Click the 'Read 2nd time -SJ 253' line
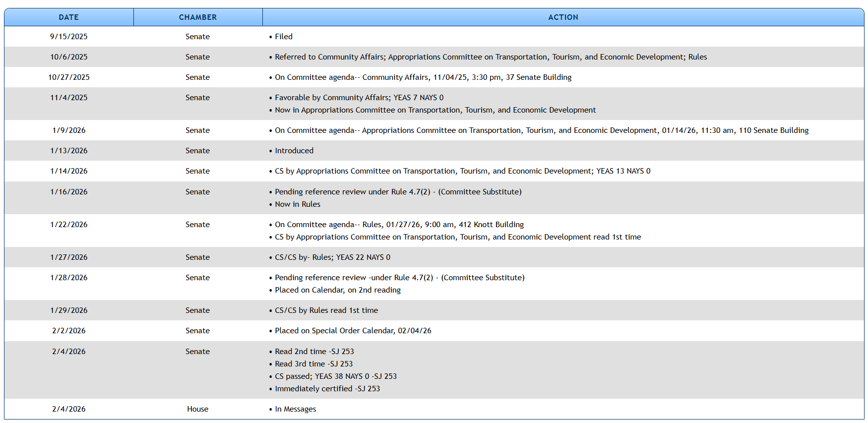Screen dimensions: 868x423 click(314, 352)
